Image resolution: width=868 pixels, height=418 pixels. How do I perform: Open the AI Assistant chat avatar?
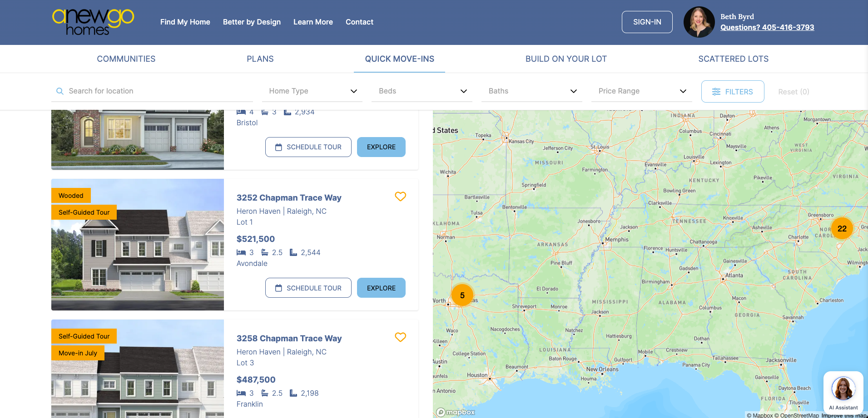click(x=843, y=389)
